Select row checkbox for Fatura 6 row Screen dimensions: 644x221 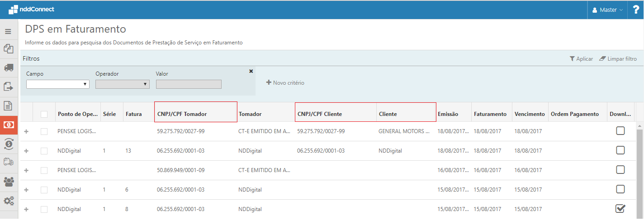tap(44, 190)
